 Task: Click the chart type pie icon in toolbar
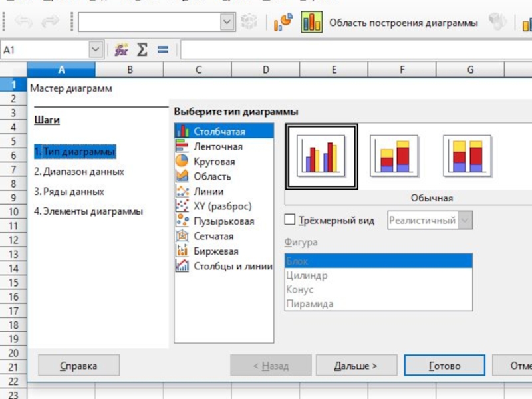[x=283, y=23]
